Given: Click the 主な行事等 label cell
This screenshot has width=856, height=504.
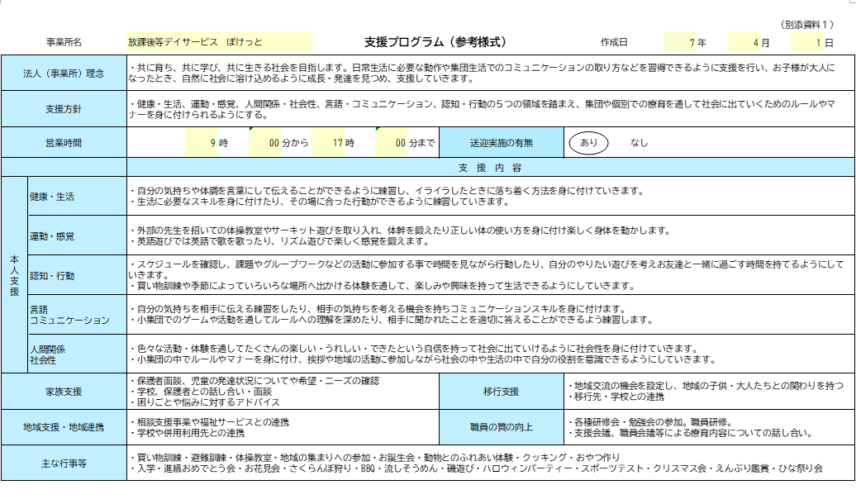Looking at the screenshot, I should (x=64, y=463).
